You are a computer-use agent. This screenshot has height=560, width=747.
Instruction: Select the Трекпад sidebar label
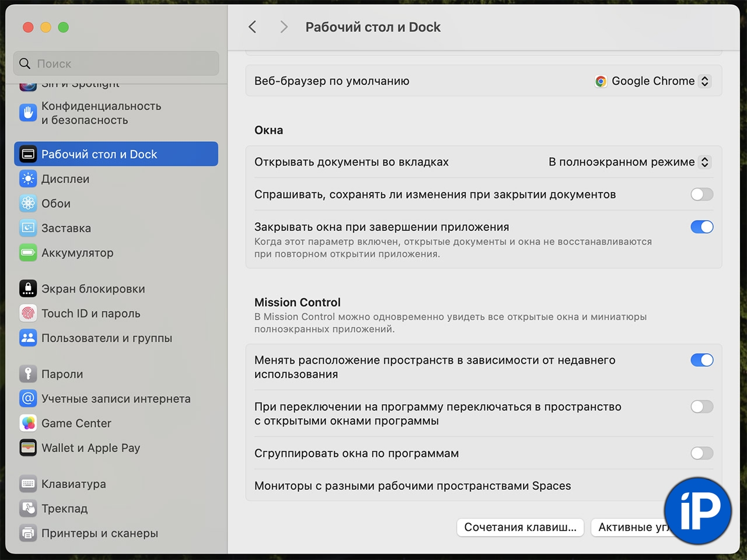coord(65,509)
